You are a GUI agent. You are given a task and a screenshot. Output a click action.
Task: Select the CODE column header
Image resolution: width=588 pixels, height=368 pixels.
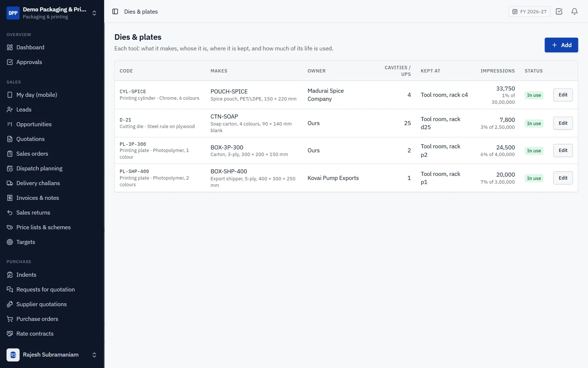(x=126, y=71)
